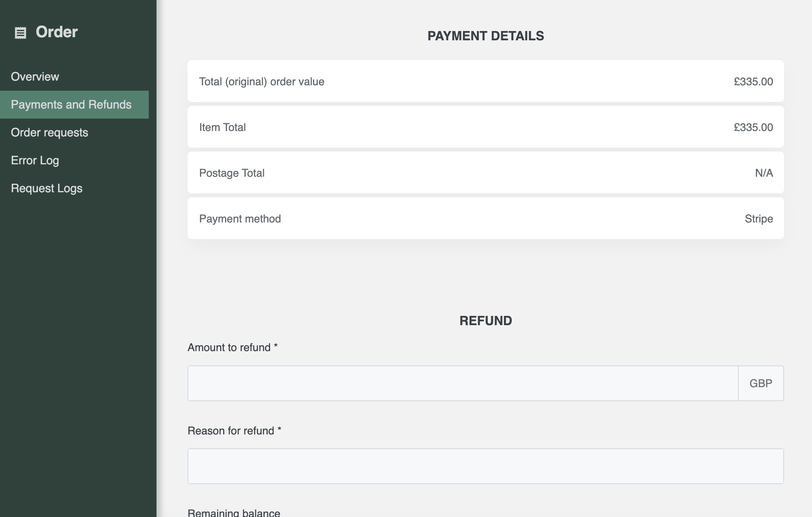Go to Order requests page
Screen dimensions: 812x517
point(50,133)
